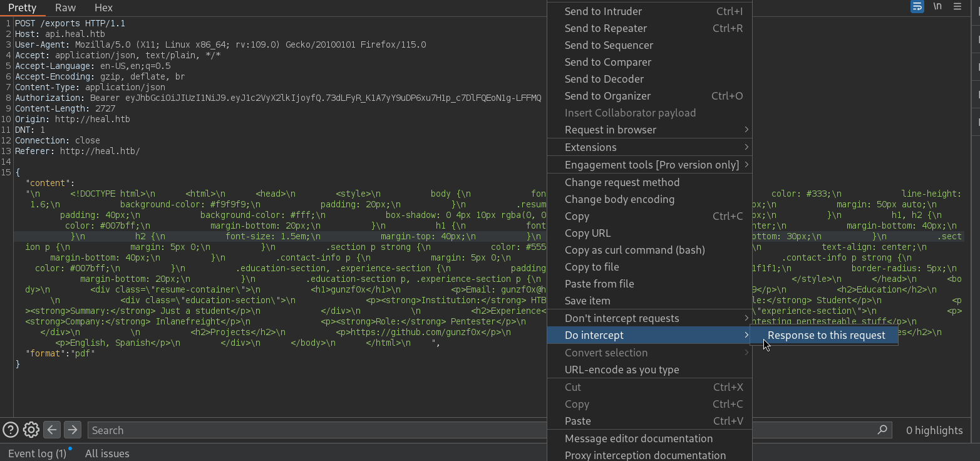Image resolution: width=980 pixels, height=461 pixels.
Task: Toggle URL-encode as you type
Action: pyautogui.click(x=649, y=370)
